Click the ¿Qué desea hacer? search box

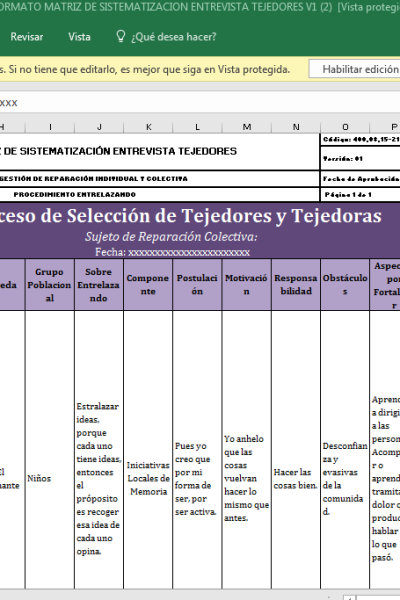[174, 37]
